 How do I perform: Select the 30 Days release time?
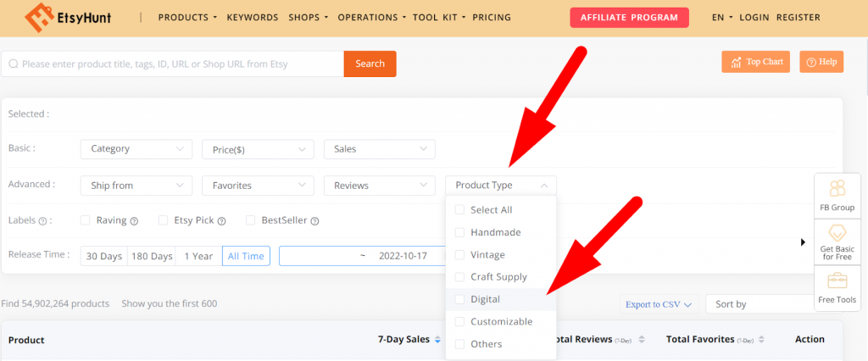104,256
